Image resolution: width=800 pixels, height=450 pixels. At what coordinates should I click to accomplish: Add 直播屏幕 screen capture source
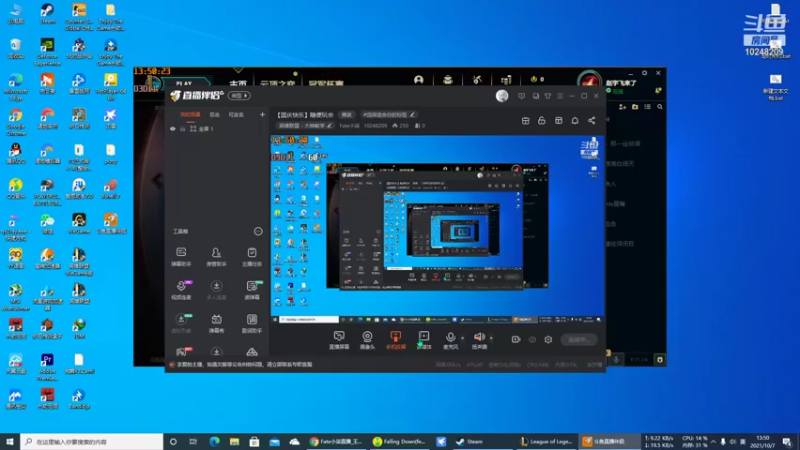[339, 340]
